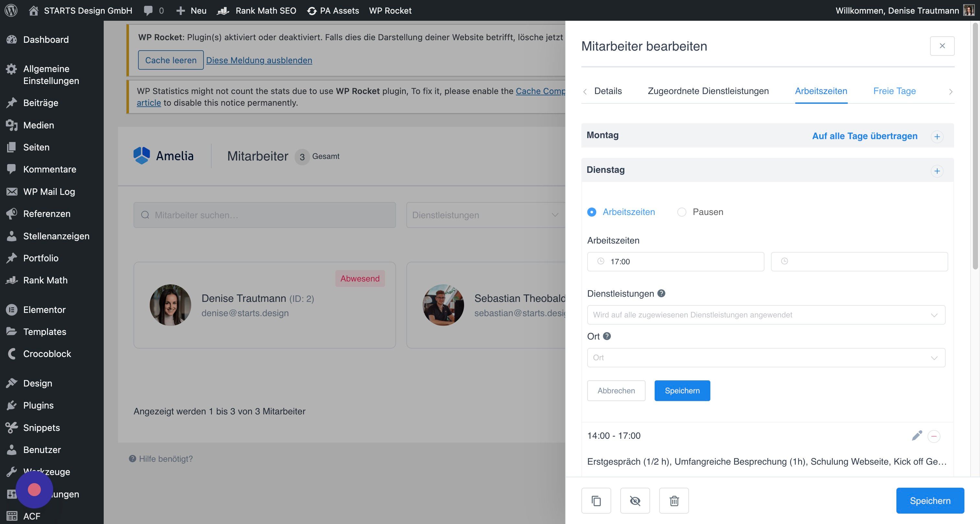Open Rank Math sidebar item
The height and width of the screenshot is (524, 980).
point(45,280)
